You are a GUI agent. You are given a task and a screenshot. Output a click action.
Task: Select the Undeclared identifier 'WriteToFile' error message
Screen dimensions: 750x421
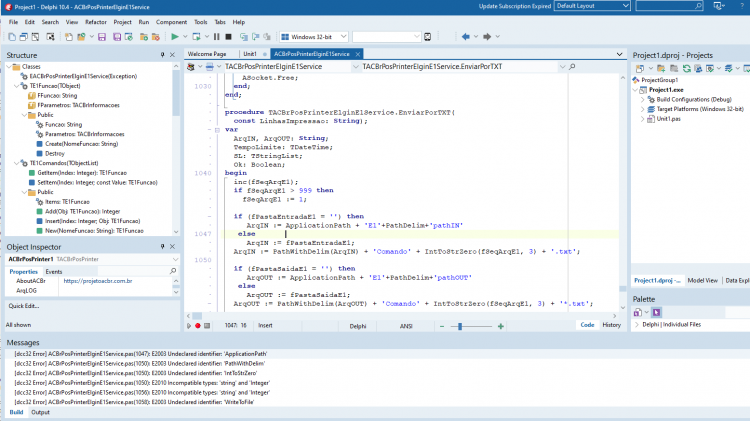(x=134, y=402)
